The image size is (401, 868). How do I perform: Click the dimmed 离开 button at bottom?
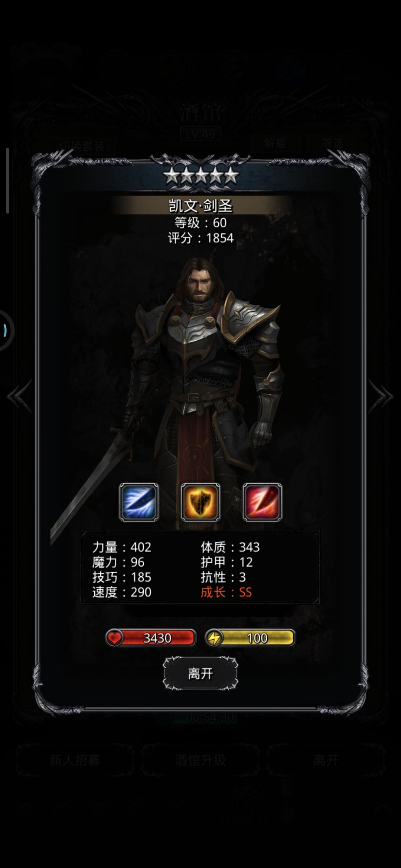(326, 760)
